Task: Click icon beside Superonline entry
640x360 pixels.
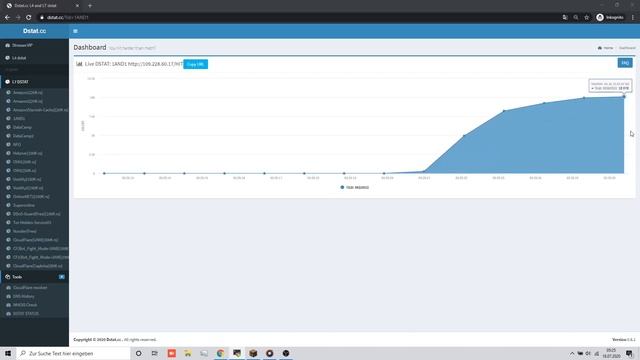Action: 8,205
